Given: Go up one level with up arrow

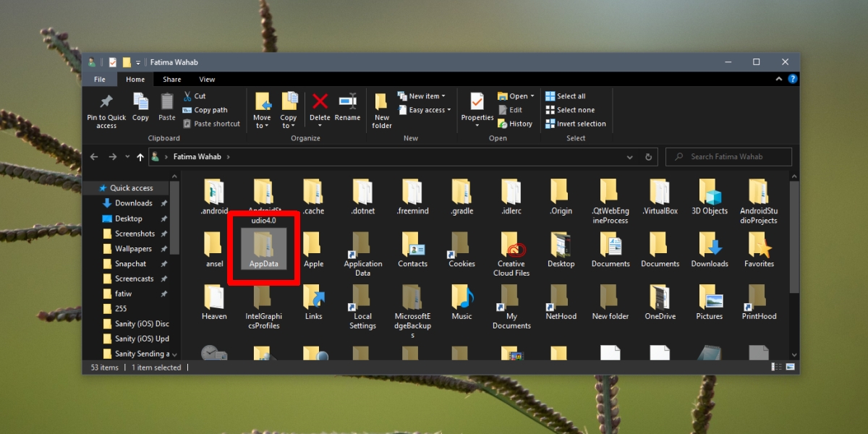Looking at the screenshot, I should (140, 156).
